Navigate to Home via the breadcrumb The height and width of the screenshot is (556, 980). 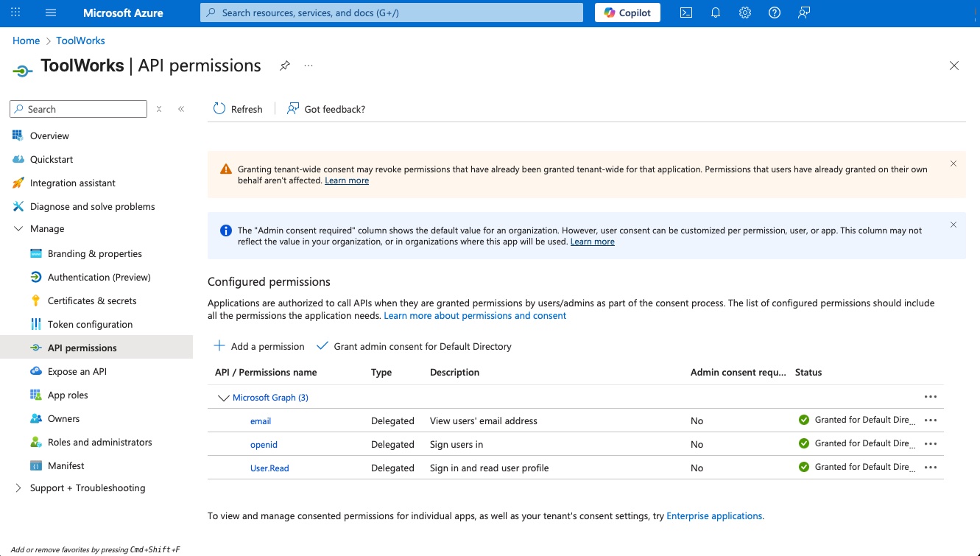pyautogui.click(x=26, y=41)
